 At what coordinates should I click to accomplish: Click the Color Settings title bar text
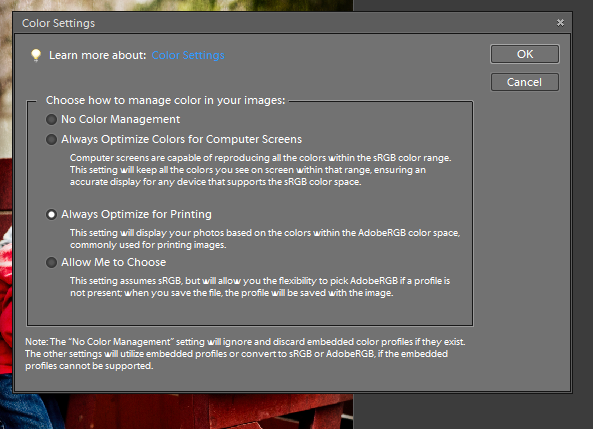(x=59, y=23)
